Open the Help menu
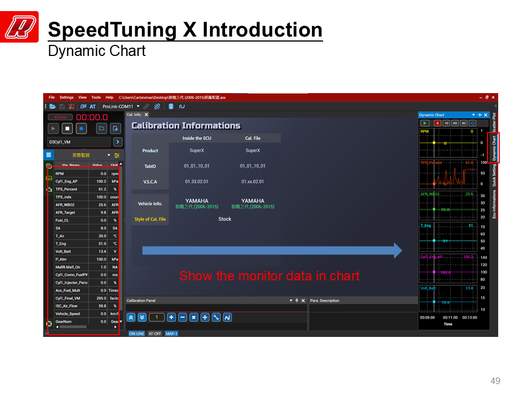The height and width of the screenshot is (399, 532). [109, 98]
